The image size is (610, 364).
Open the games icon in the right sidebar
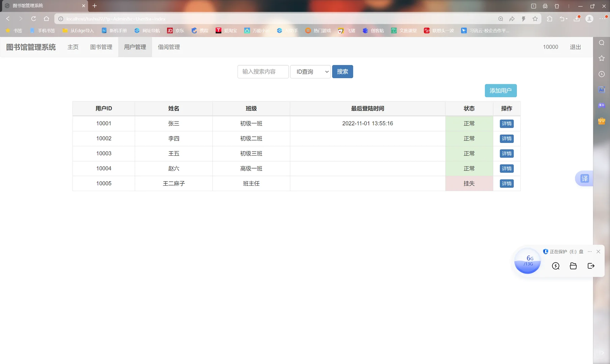point(602,105)
